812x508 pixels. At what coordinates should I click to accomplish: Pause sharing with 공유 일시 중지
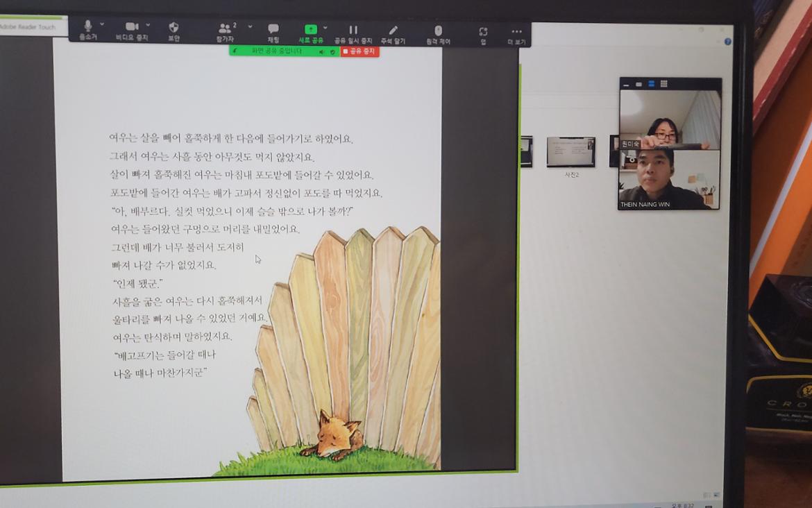click(x=353, y=34)
